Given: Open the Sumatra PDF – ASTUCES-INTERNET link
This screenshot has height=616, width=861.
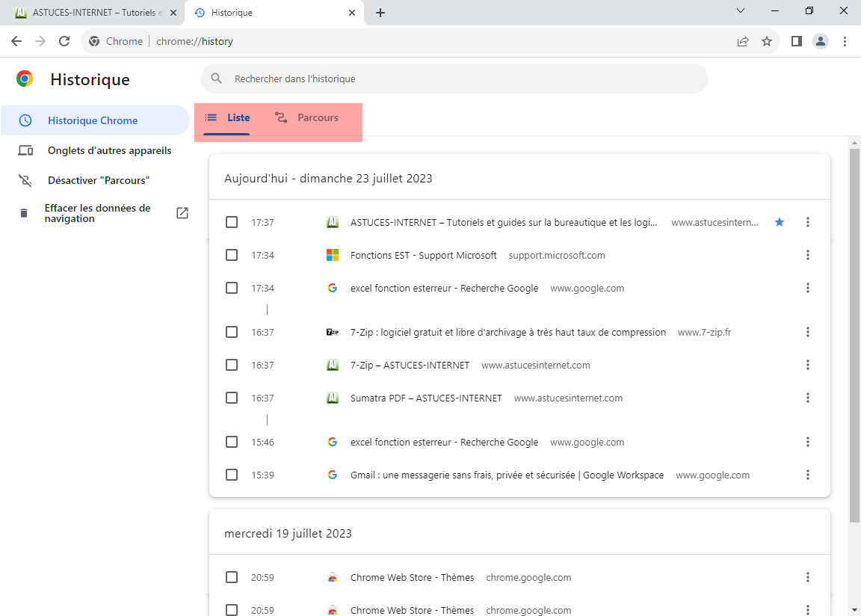Looking at the screenshot, I should tap(426, 398).
